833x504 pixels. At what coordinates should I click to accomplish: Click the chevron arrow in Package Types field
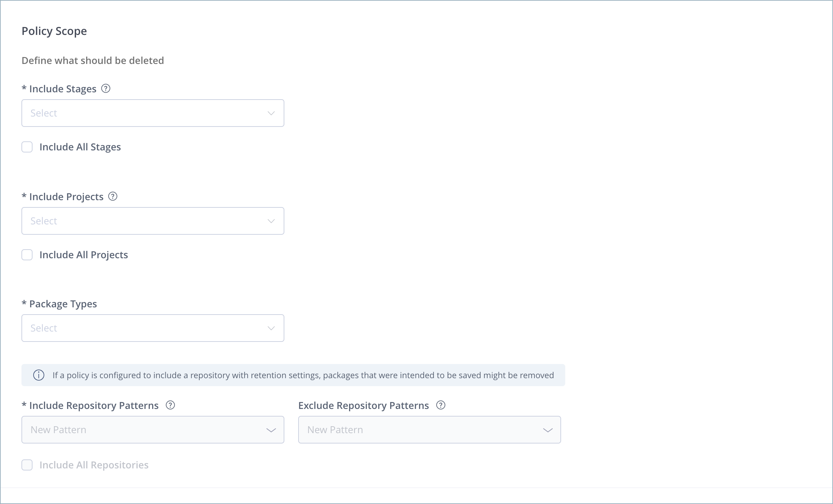click(271, 328)
